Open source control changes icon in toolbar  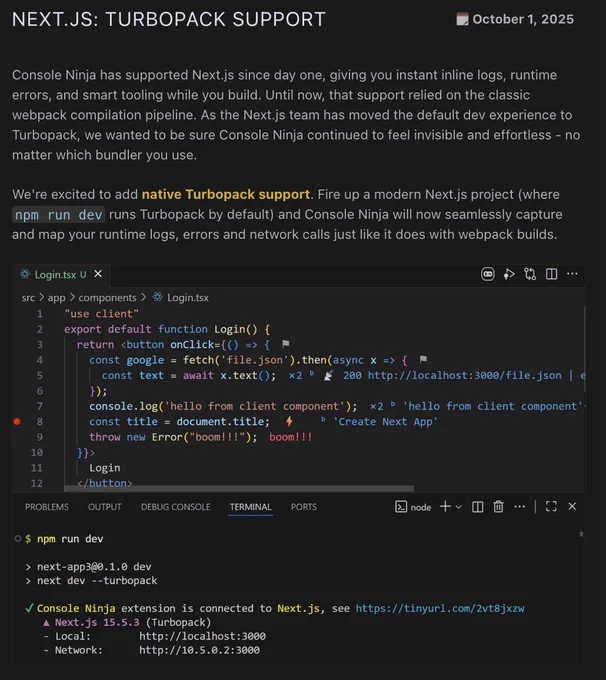(x=530, y=274)
